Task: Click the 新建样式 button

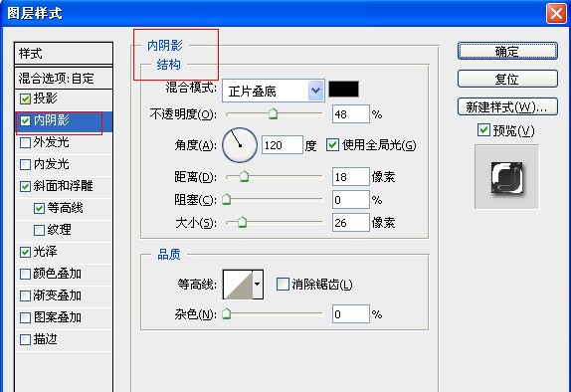Action: coord(507,106)
